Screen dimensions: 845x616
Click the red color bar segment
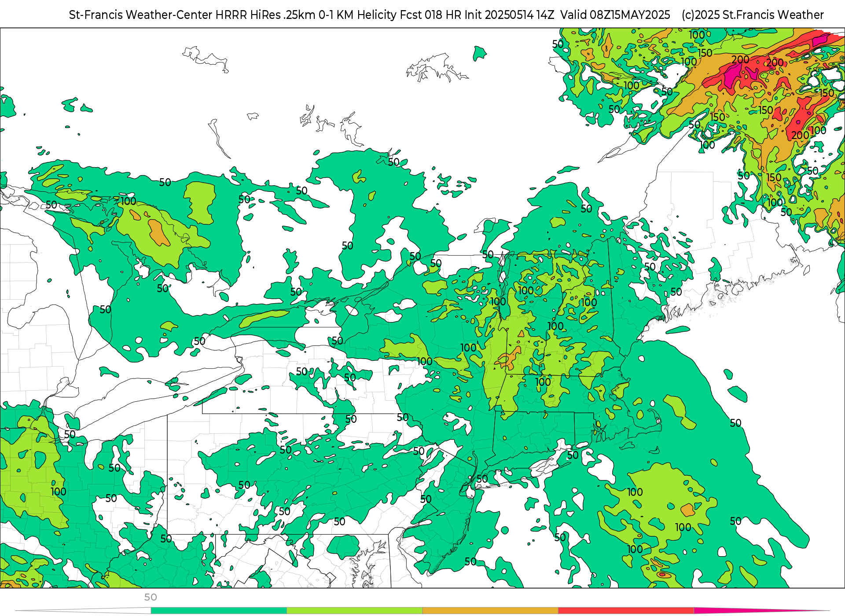626,610
